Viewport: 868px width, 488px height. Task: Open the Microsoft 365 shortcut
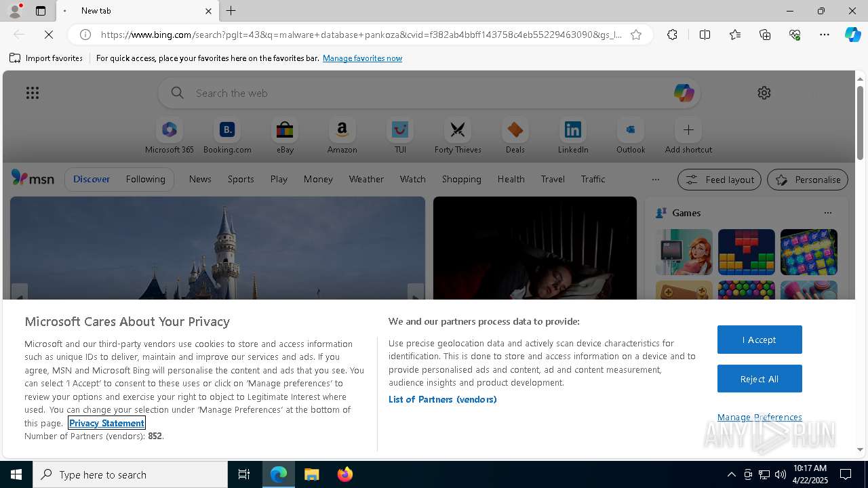[170, 136]
